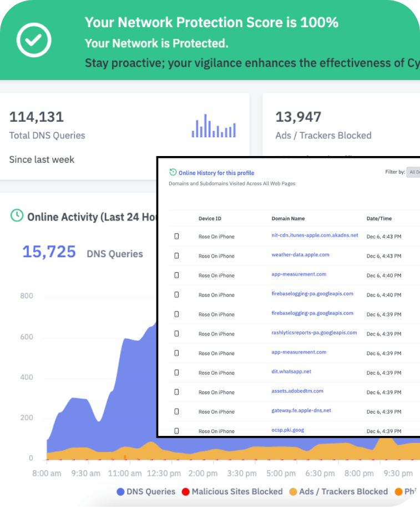This screenshot has width=420, height=507.
Task: Click the history icon next to Online History title
Action: tap(173, 173)
